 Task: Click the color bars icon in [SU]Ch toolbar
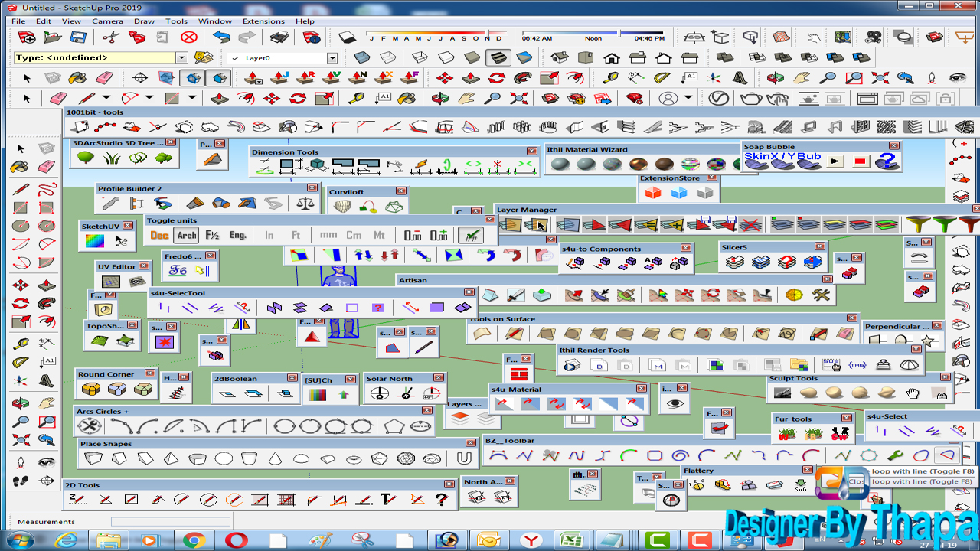317,394
